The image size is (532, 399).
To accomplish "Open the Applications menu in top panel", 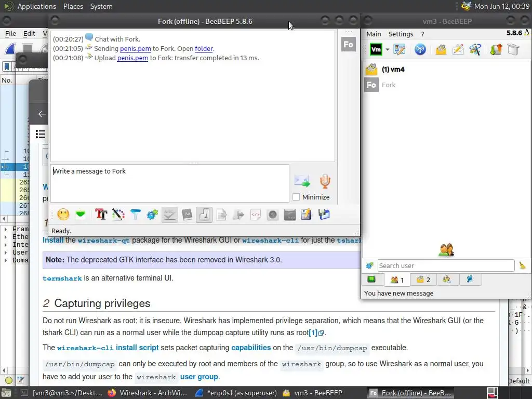I will tap(37, 6).
